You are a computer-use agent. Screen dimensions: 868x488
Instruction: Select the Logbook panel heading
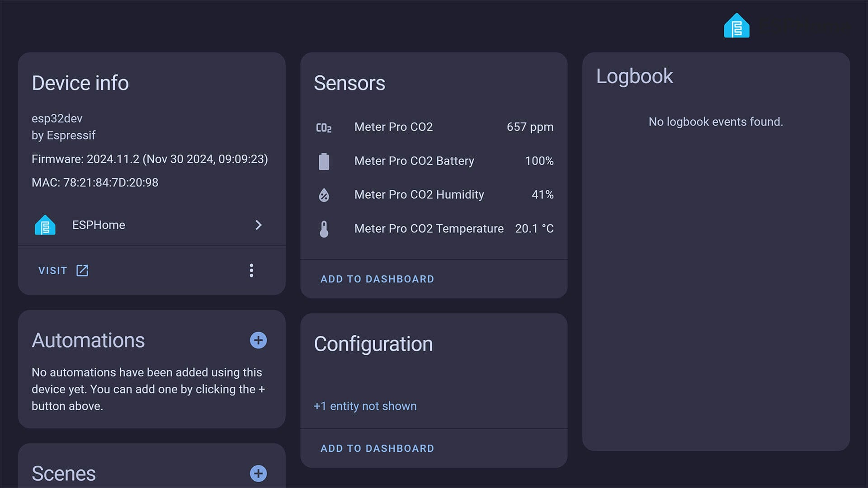[635, 76]
